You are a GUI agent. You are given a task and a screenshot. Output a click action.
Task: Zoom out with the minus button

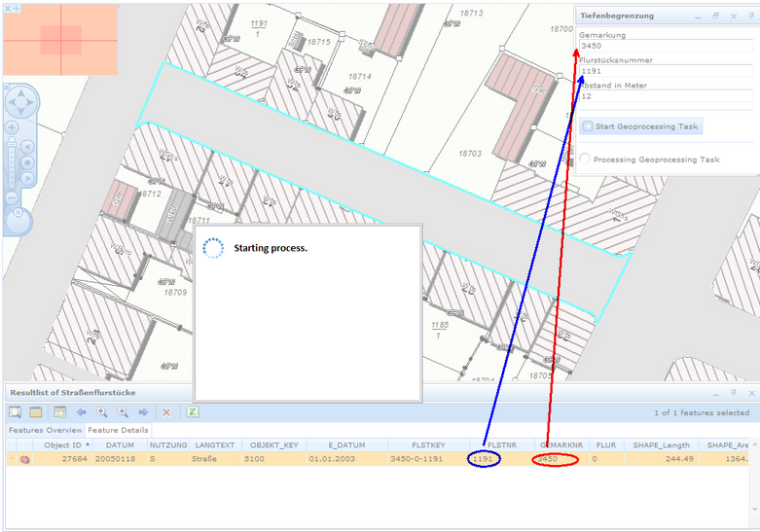coord(12,198)
